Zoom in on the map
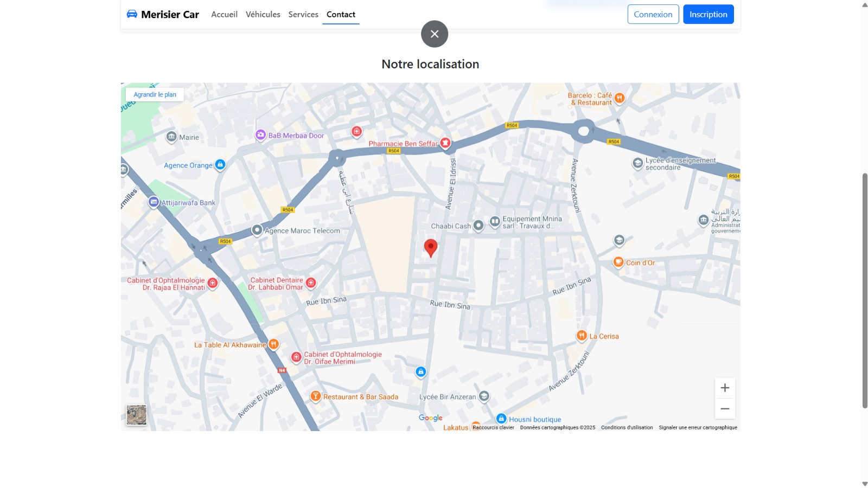868x488 pixels. [725, 388]
